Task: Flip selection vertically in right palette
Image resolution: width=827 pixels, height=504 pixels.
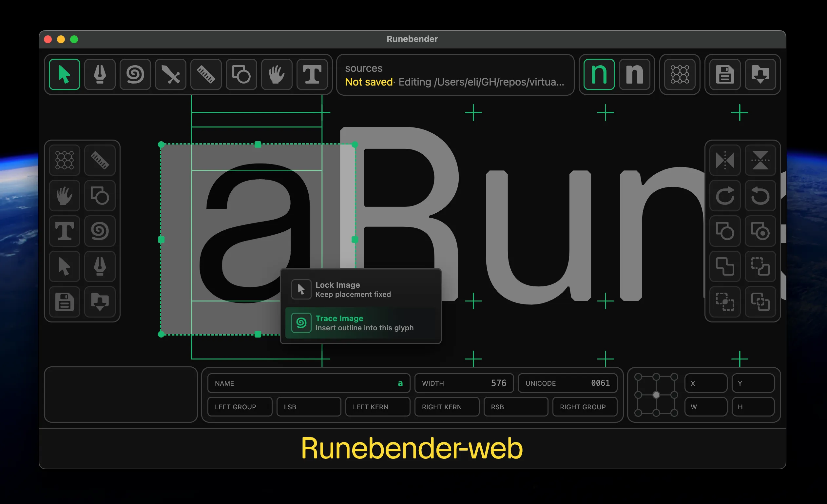Action: coord(760,160)
